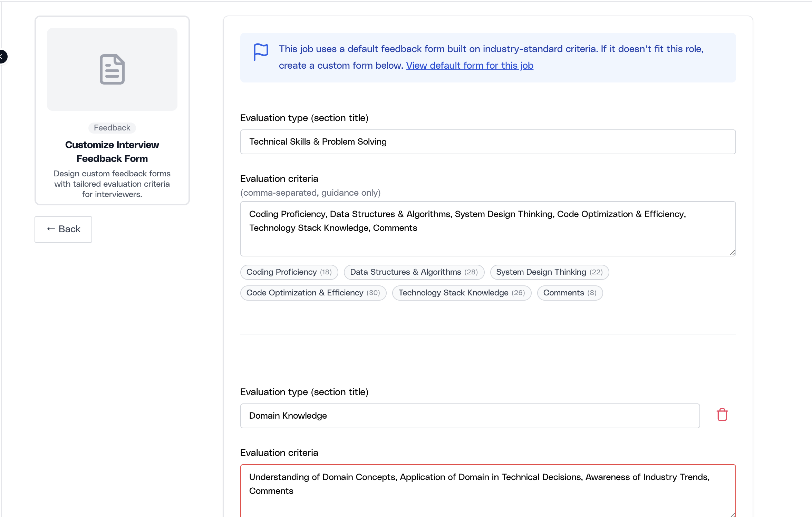812x517 pixels.
Task: Select the 'Technology Stack Knowledge (26)' pill
Action: pos(461,293)
